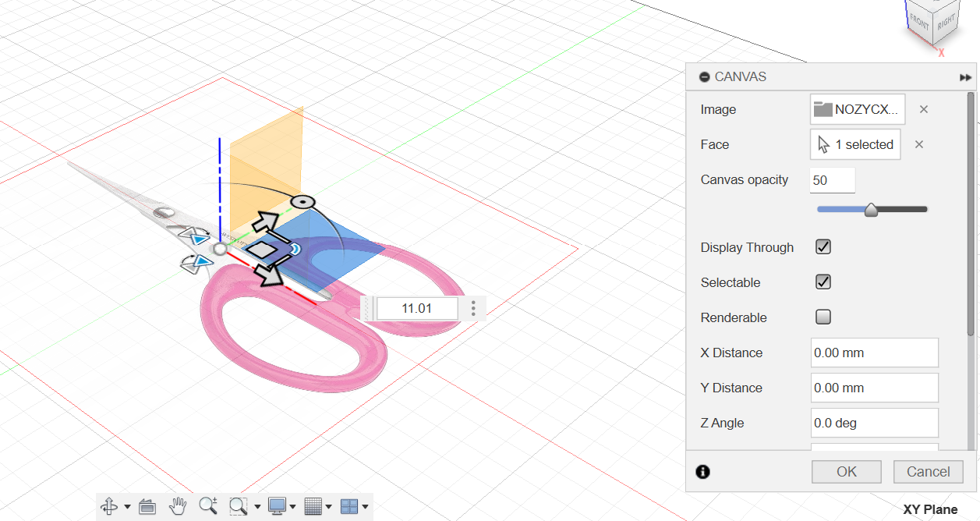Click the rotation handle on the arc
980x521 pixels.
coord(298,201)
